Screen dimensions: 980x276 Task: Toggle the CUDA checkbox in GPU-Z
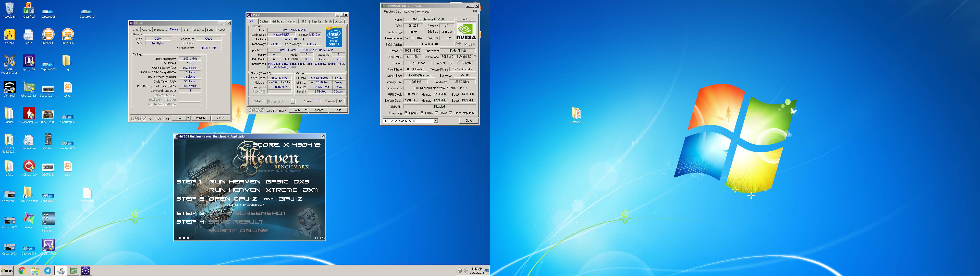pos(422,113)
